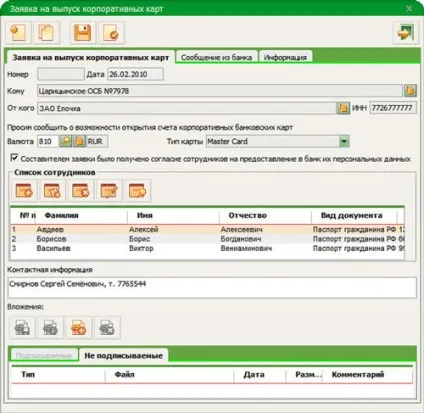Expand the Тип карты dropdown
The height and width of the screenshot is (413, 424).
point(344,141)
